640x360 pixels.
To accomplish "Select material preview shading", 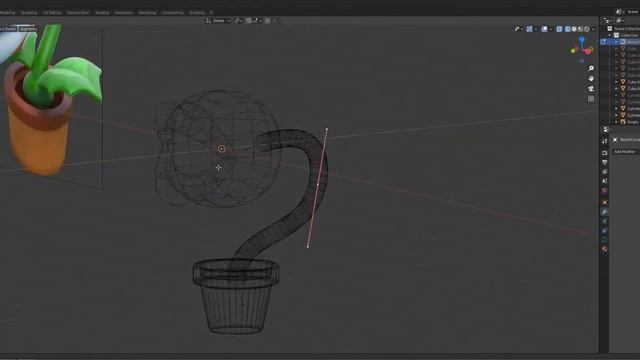I will point(580,29).
